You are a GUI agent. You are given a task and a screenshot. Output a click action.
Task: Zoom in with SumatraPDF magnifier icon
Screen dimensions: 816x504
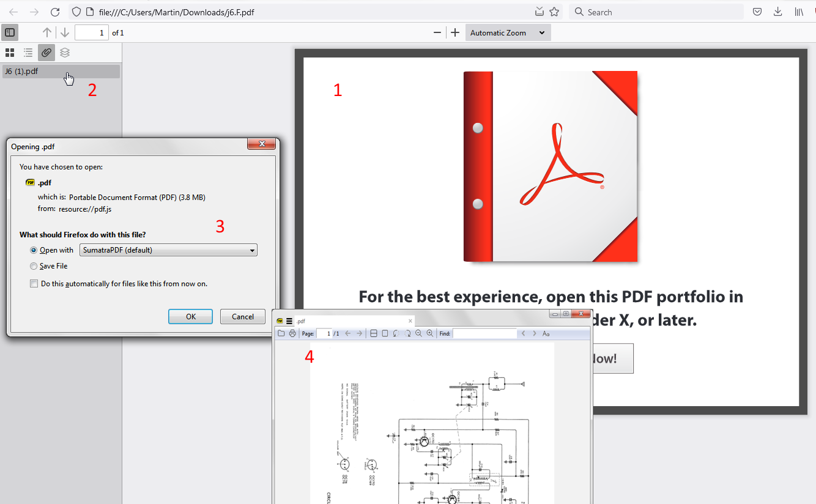(430, 333)
